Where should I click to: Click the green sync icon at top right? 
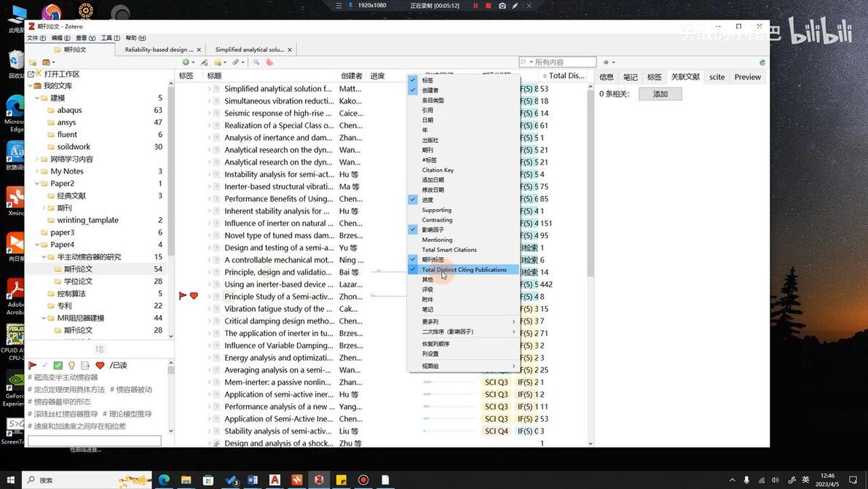(762, 63)
